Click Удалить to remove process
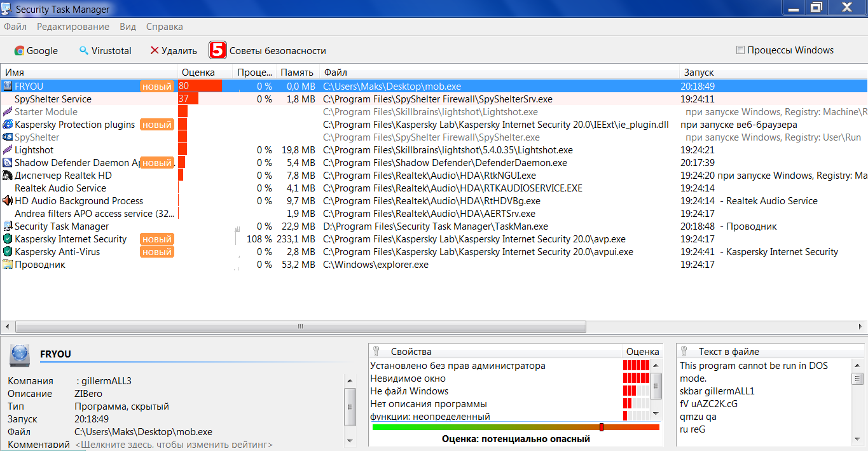Image resolution: width=868 pixels, height=451 pixels. 174,51
